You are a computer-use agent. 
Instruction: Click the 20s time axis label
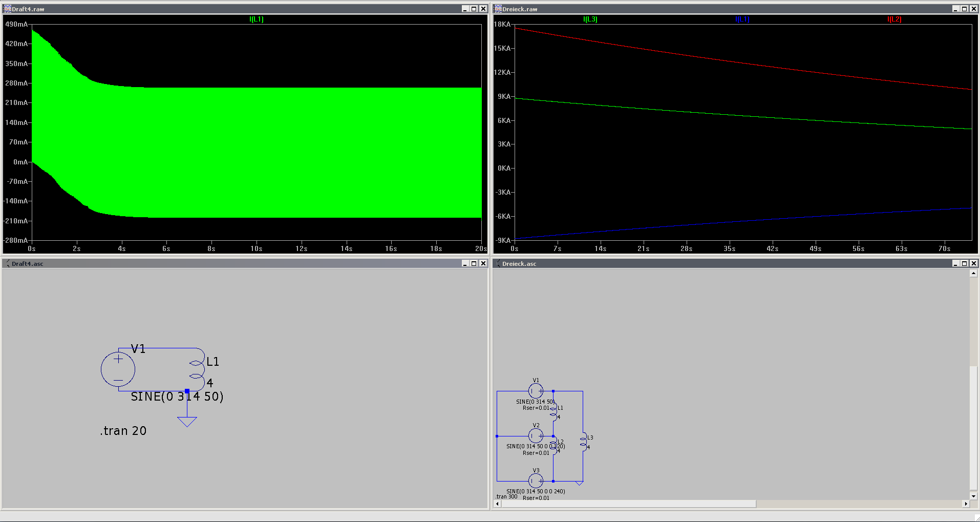(481, 248)
